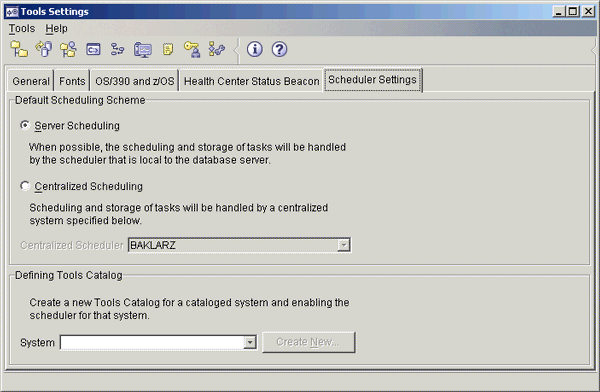This screenshot has width=600, height=392.
Task: Select the Centralized Scheduling radio button
Action: pos(25,186)
